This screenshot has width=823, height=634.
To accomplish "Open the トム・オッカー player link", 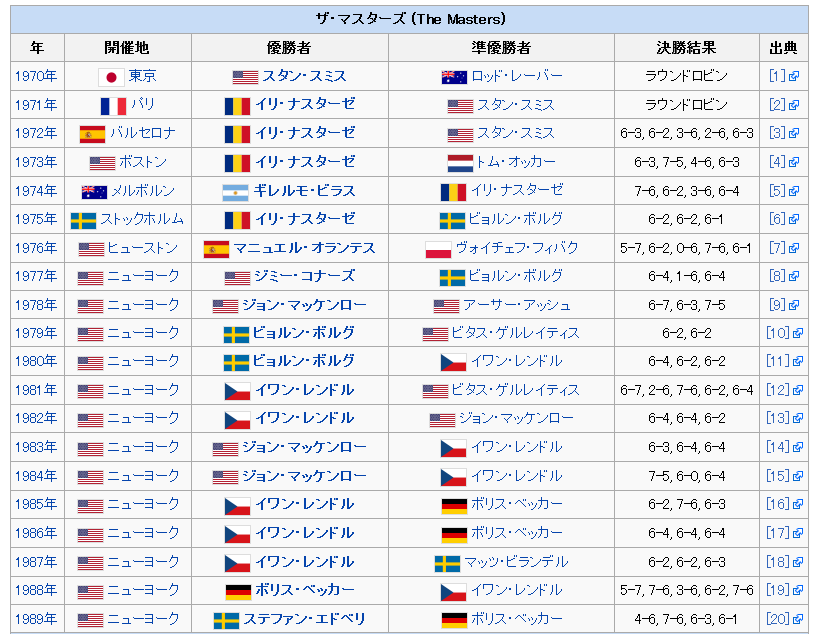I will (515, 162).
